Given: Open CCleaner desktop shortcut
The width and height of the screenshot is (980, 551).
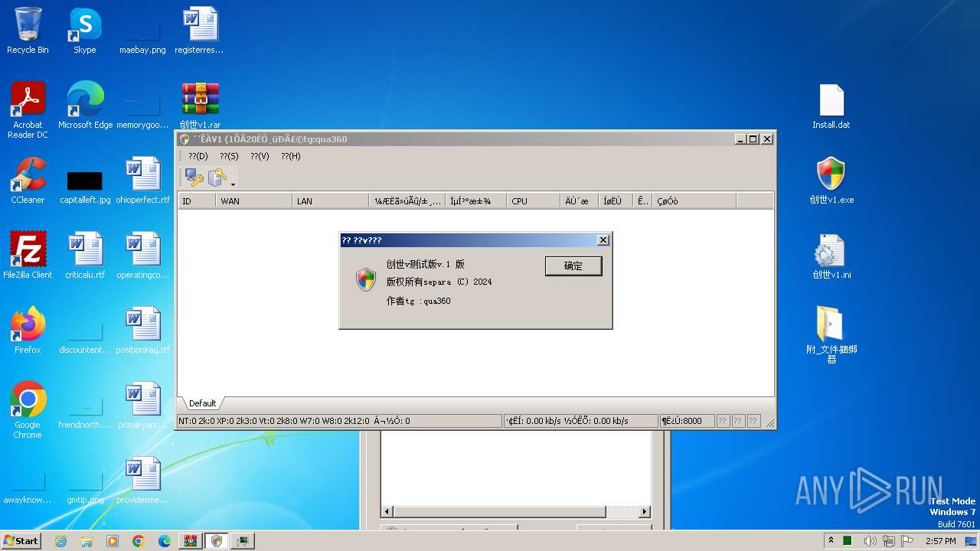Looking at the screenshot, I should [x=28, y=181].
